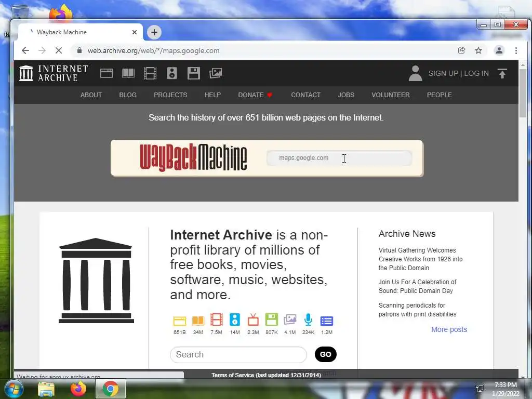This screenshot has width=532, height=399.
Task: Click the microphone icon labeled 234K
Action: [x=308, y=320]
